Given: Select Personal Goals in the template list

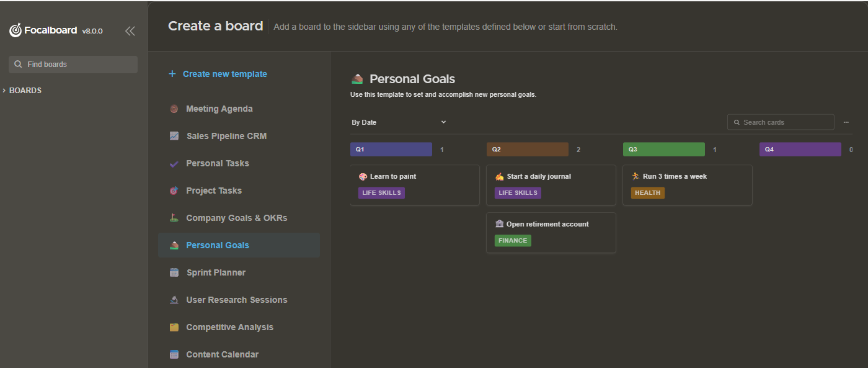Looking at the screenshot, I should 217,245.
